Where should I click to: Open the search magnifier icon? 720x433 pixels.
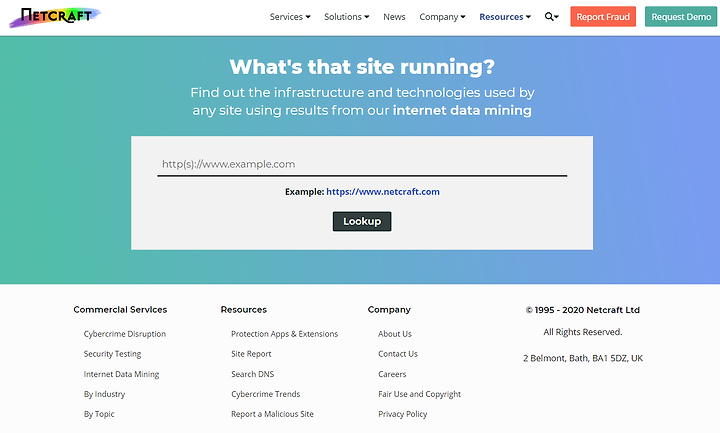point(551,17)
